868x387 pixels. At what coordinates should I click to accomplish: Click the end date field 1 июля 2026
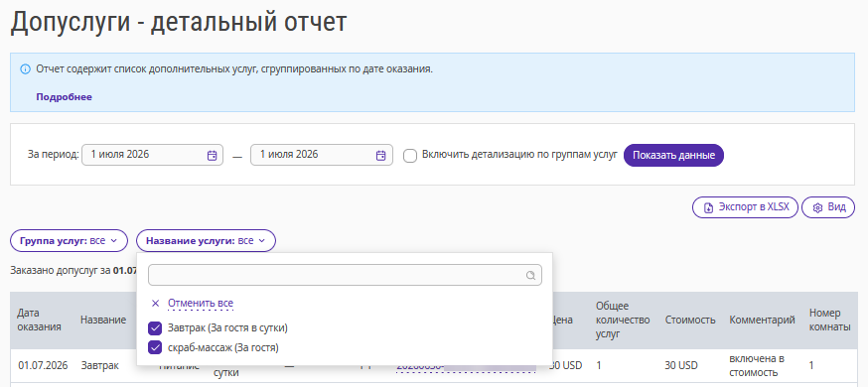point(322,155)
